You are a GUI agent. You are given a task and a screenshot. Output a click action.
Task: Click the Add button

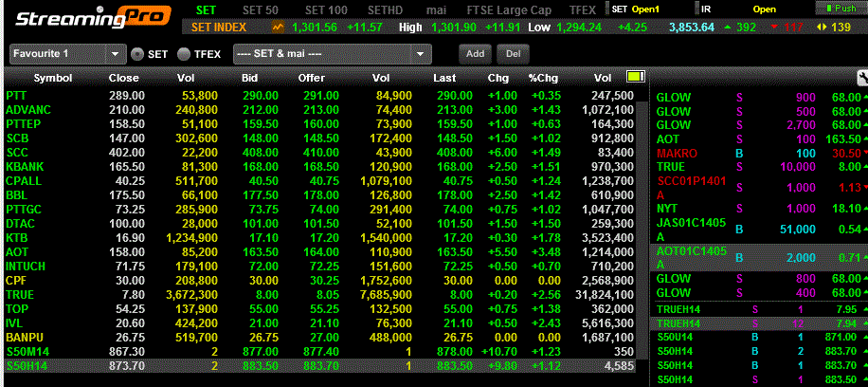coord(475,54)
